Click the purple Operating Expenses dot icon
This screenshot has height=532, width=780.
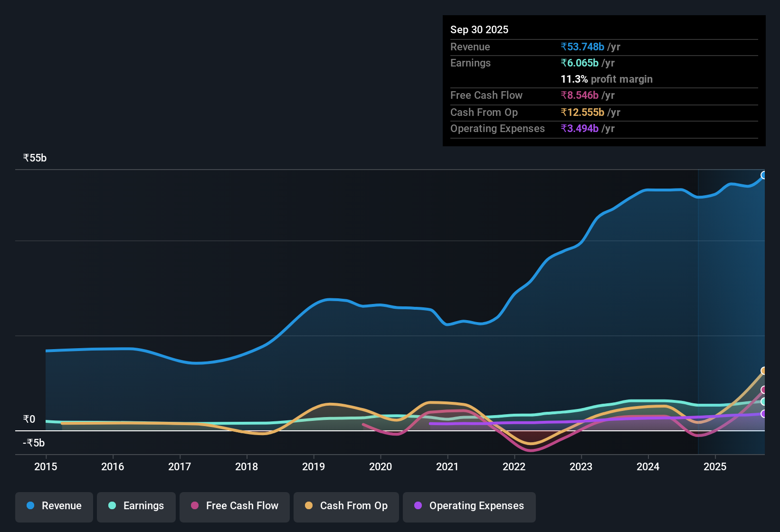click(x=418, y=506)
